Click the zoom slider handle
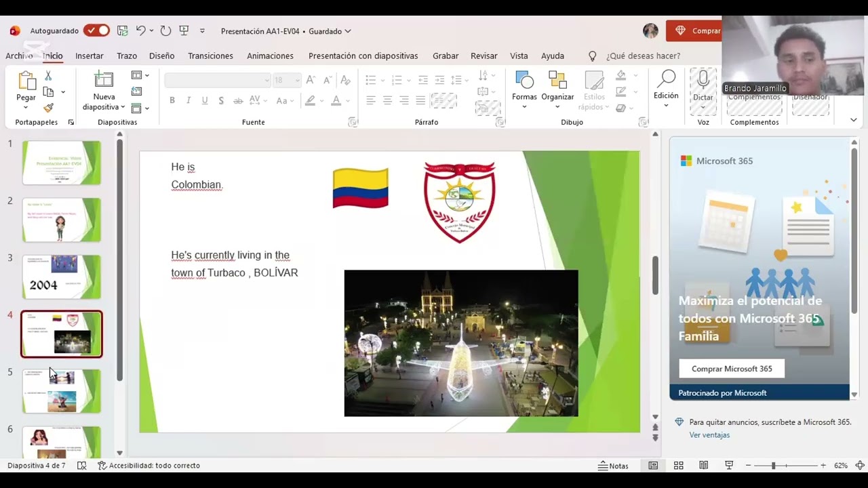868x488 pixels. pyautogui.click(x=773, y=466)
